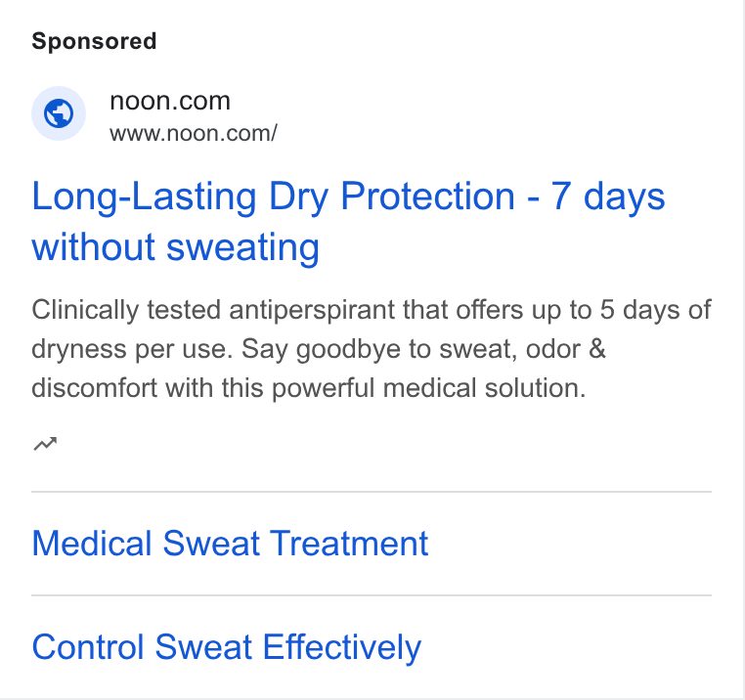Click the www.noon.com/ display URL
Screen dimensions: 745x700
[193, 134]
